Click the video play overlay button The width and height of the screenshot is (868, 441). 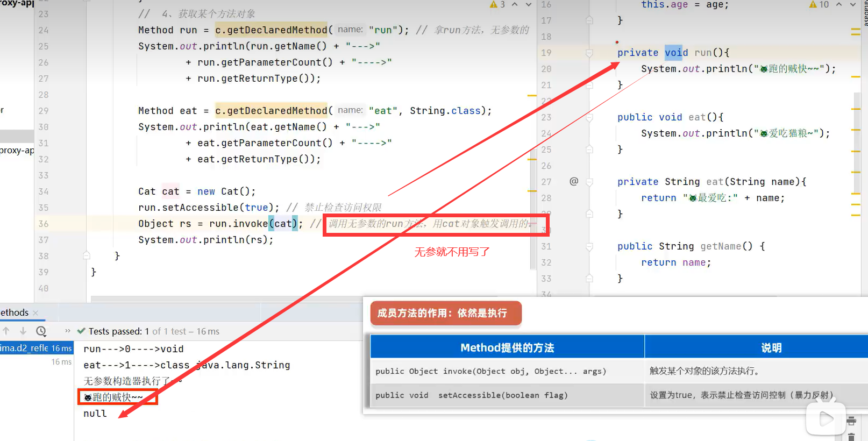[826, 418]
